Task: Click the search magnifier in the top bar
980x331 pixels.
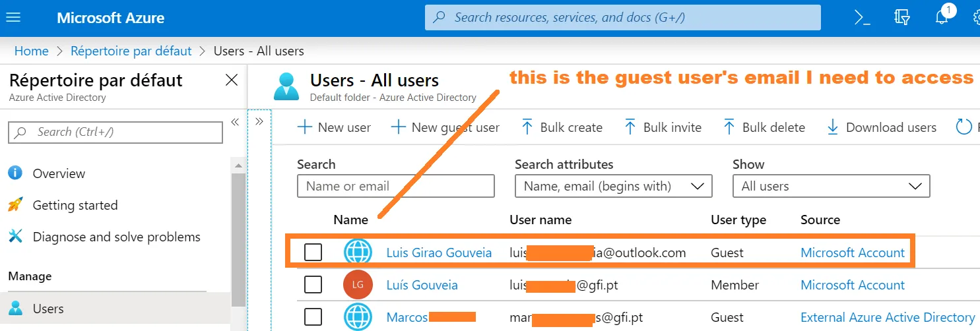Action: [x=439, y=18]
